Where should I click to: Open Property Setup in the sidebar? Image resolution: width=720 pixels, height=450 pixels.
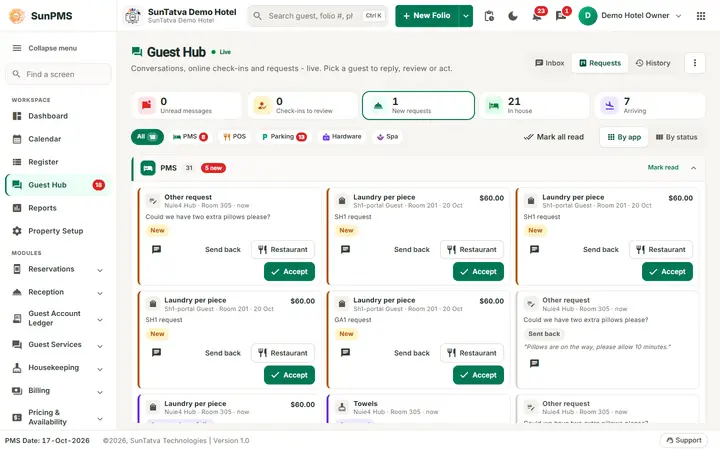[58, 231]
